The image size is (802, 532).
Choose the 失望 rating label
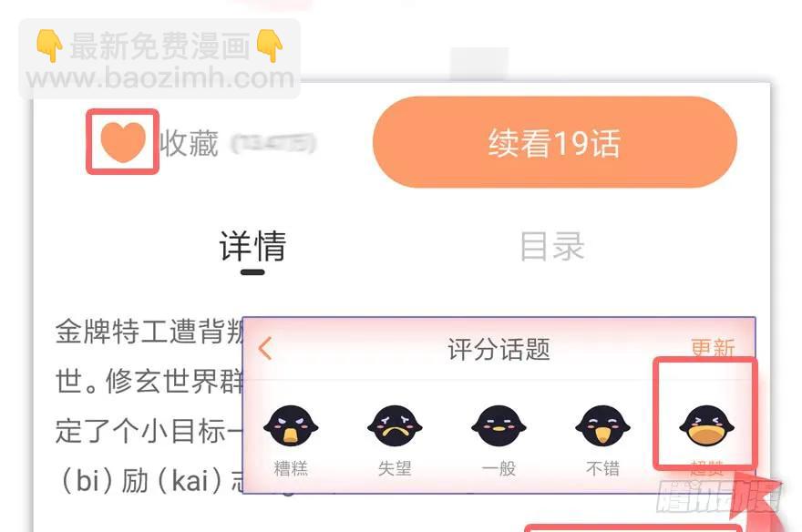[395, 468]
